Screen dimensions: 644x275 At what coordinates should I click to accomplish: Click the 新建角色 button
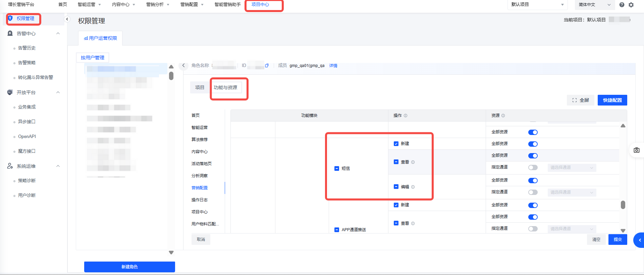click(129, 267)
